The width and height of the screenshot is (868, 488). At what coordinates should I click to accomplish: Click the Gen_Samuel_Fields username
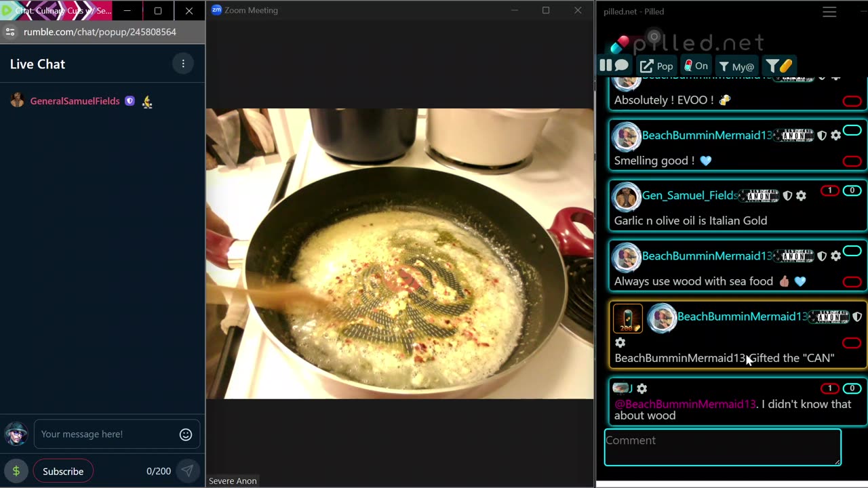click(690, 195)
